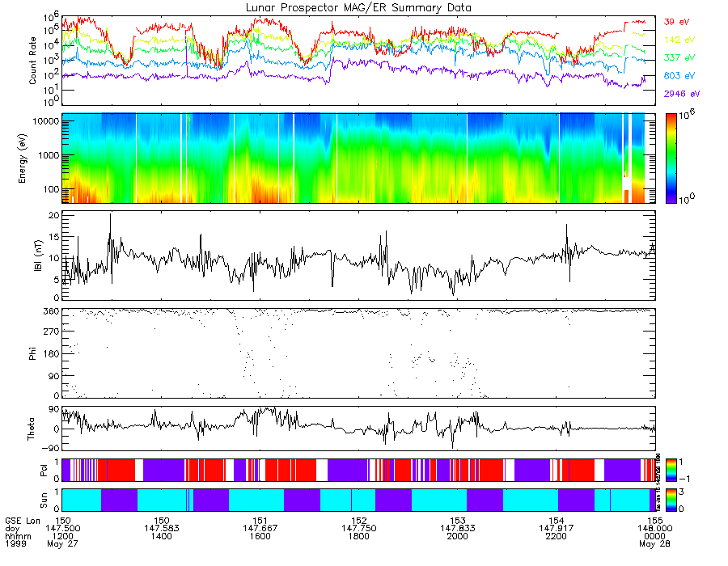Click the plot title 'Lunar Prospector MAG/ER Summary Data'
Image resolution: width=728 pixels, height=566 pixels.
point(358,8)
